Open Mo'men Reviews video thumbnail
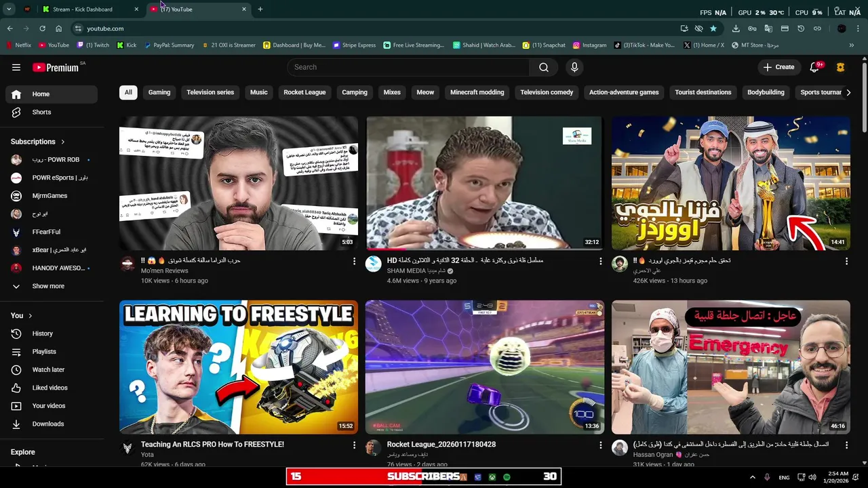Image resolution: width=868 pixels, height=488 pixels. coord(239,183)
